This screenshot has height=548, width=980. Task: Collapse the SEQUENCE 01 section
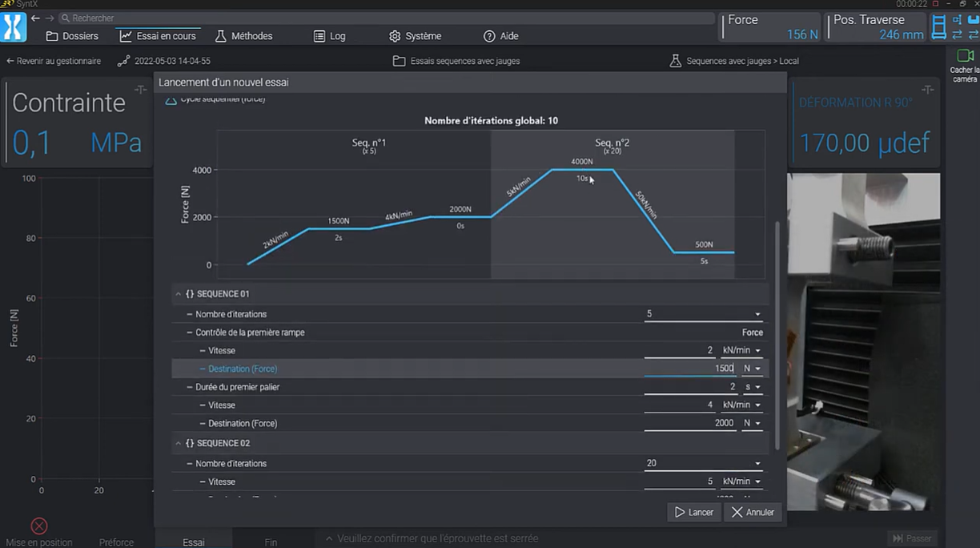tap(179, 294)
